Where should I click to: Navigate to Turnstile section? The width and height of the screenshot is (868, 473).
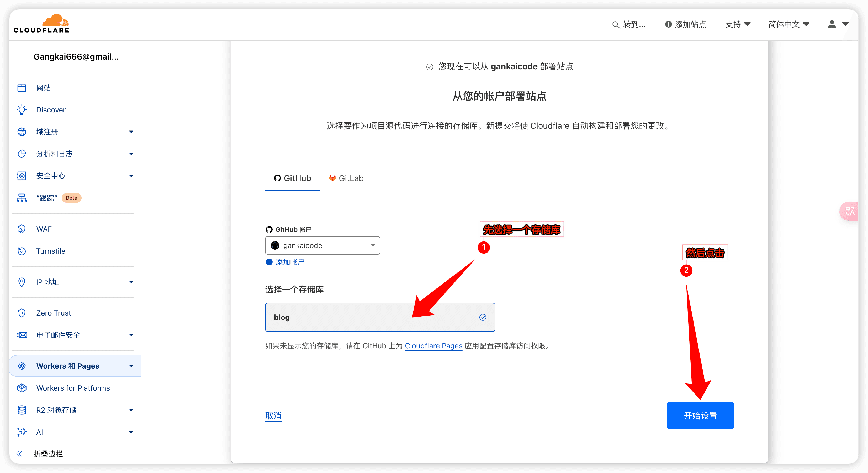tap(50, 250)
